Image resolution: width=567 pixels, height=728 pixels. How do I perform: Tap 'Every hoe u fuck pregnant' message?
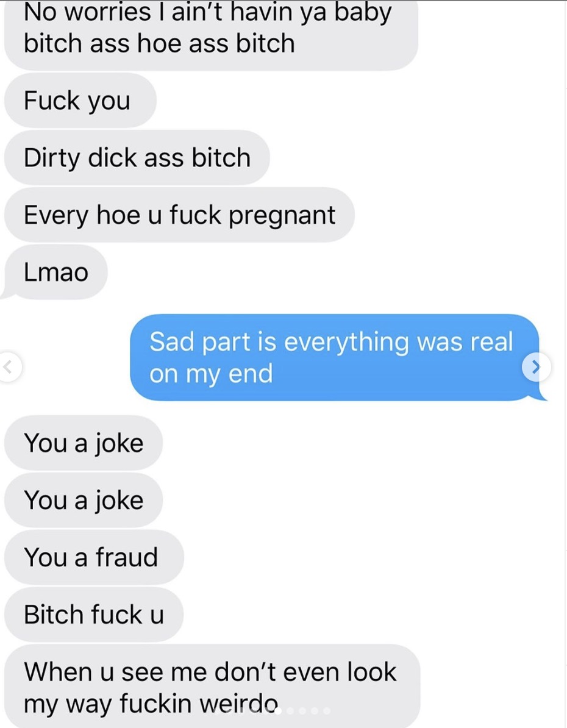pyautogui.click(x=179, y=215)
